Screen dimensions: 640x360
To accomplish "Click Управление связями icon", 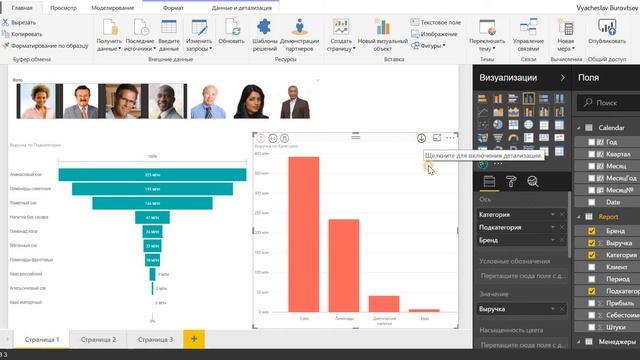I will coord(528,27).
